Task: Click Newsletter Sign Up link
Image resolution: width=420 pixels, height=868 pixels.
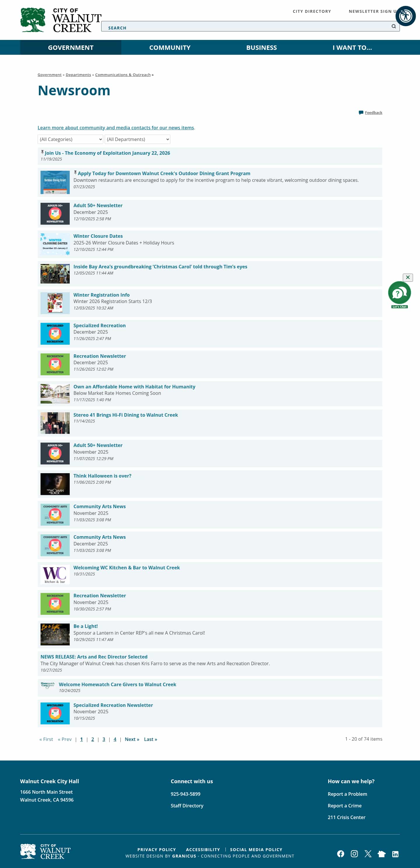Action: pyautogui.click(x=374, y=11)
